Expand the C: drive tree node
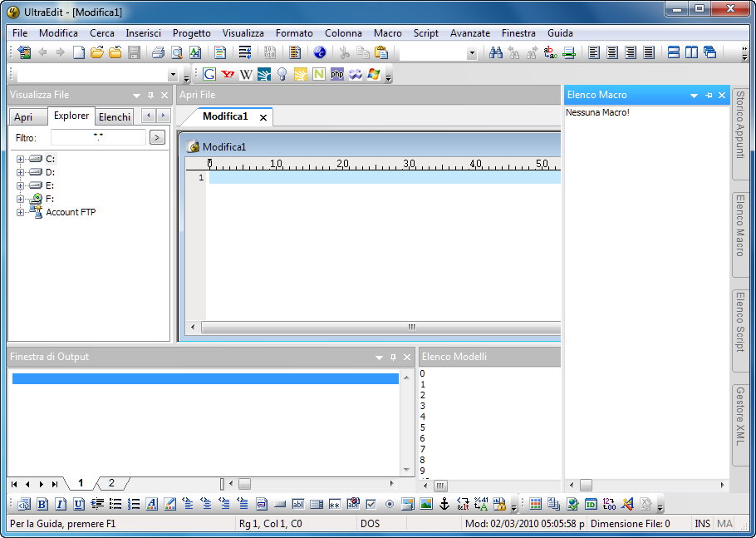Image resolution: width=756 pixels, height=538 pixels. [20, 159]
